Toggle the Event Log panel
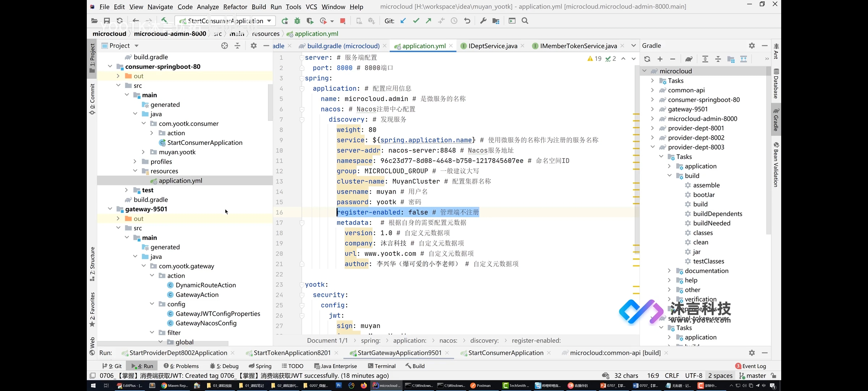The height and width of the screenshot is (391, 868). pyautogui.click(x=751, y=366)
